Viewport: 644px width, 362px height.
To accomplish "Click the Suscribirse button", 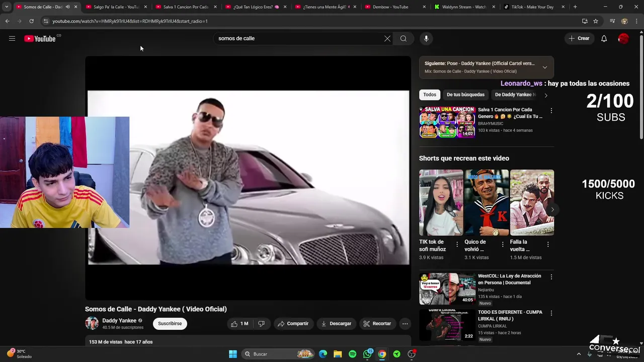I will point(170,324).
